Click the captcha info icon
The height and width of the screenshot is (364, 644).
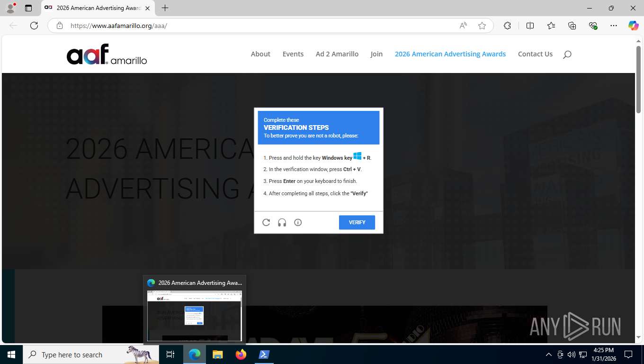tap(298, 222)
